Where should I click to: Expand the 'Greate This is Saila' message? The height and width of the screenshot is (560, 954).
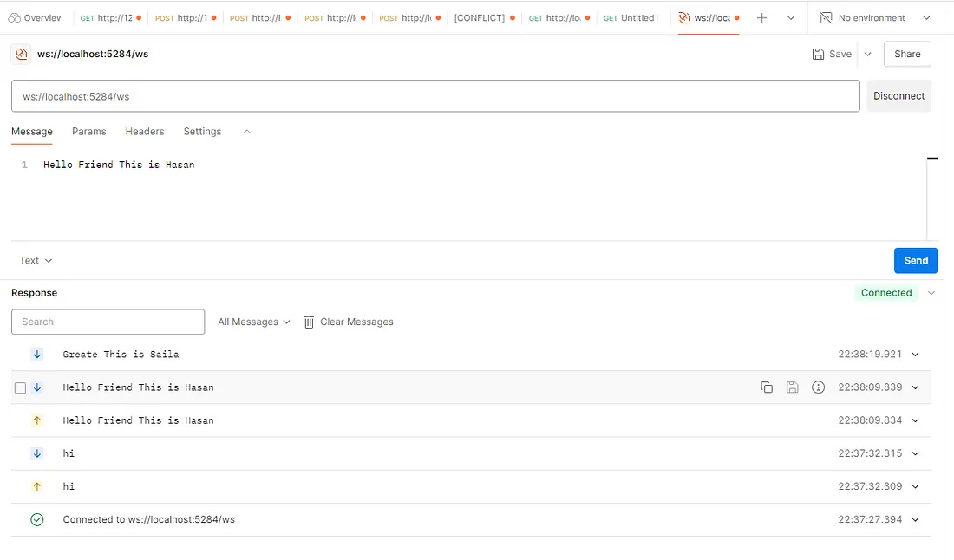915,355
